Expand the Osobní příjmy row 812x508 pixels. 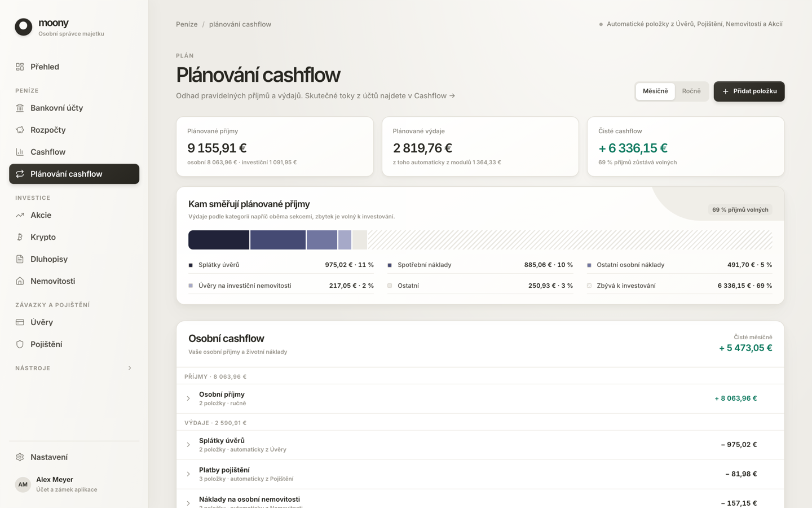tap(188, 398)
